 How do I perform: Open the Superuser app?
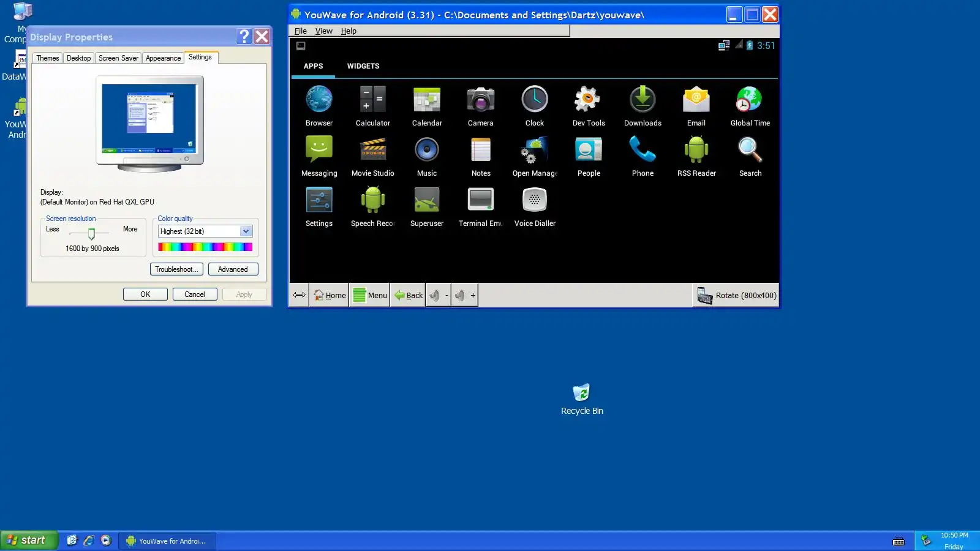tap(427, 206)
